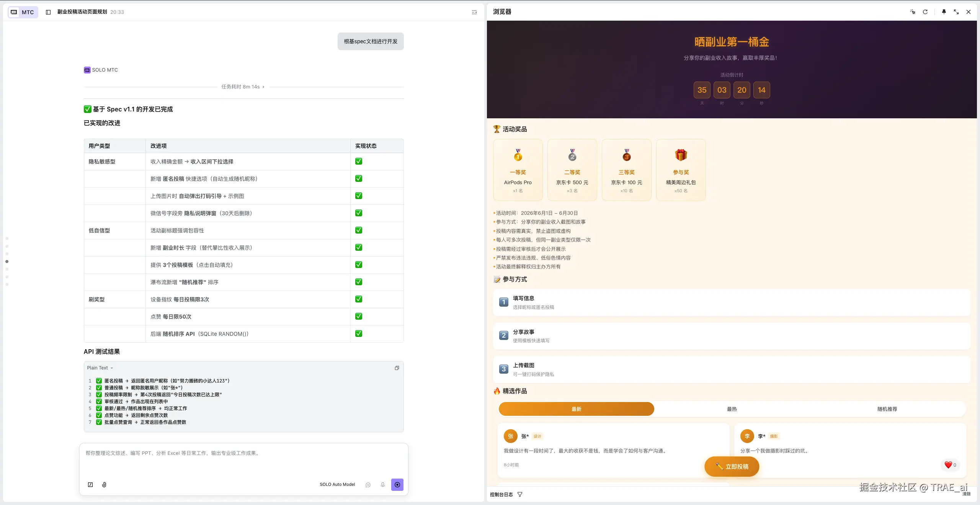Click the 低自信型 table cell
Screen dimensions: 980x505
click(x=115, y=230)
